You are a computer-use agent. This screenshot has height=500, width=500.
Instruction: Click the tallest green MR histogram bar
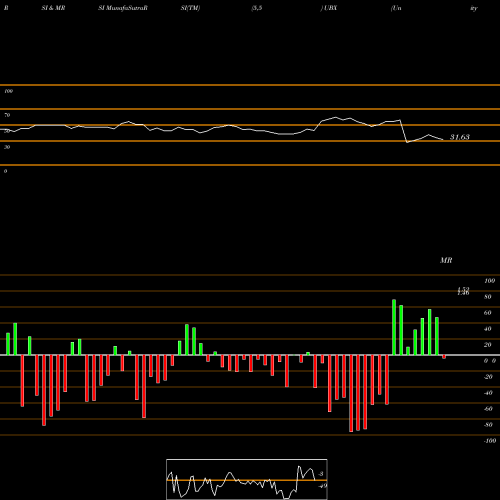tap(394, 327)
